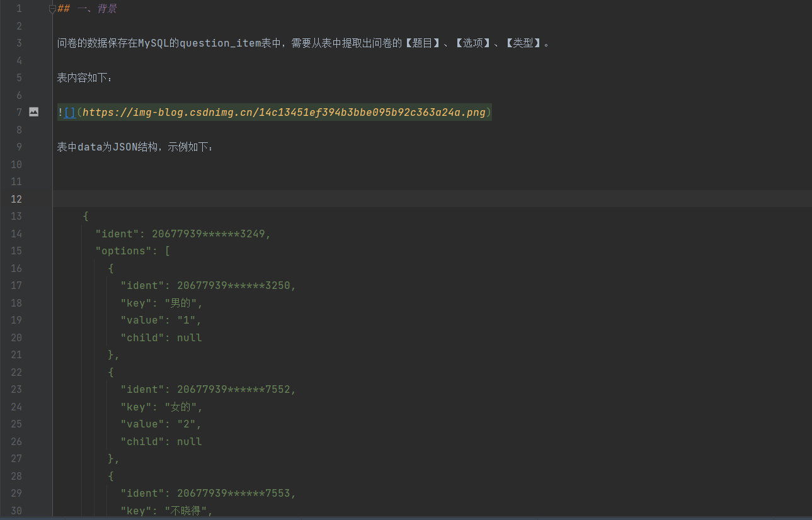This screenshot has height=520, width=812.
Task: Click the "value": "2" line
Action: [161, 424]
